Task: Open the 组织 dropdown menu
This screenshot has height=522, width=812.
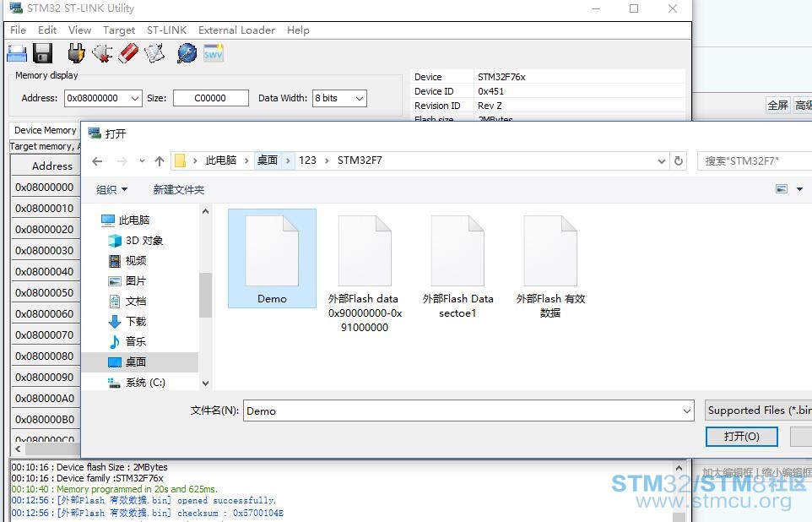Action: [112, 190]
